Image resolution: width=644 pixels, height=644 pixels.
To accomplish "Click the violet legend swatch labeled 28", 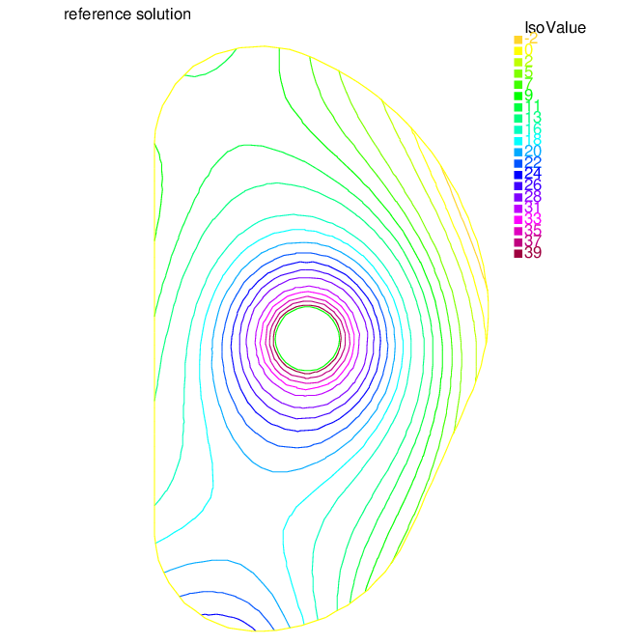I will (x=518, y=197).
